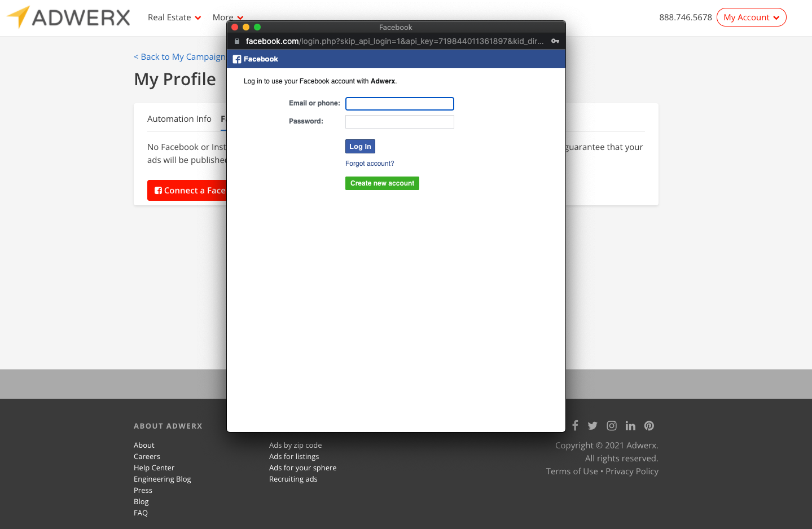Click the Log In button
This screenshot has width=812, height=529.
coord(360,147)
